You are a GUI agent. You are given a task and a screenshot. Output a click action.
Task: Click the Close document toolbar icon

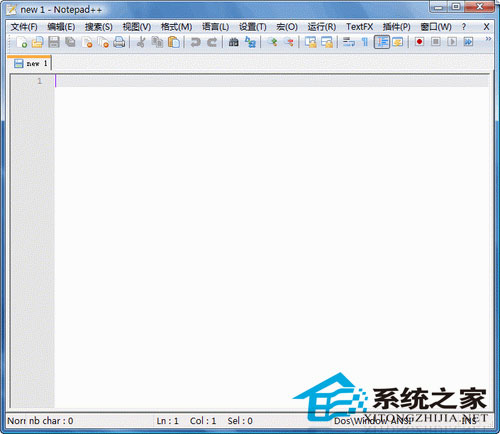(86, 42)
